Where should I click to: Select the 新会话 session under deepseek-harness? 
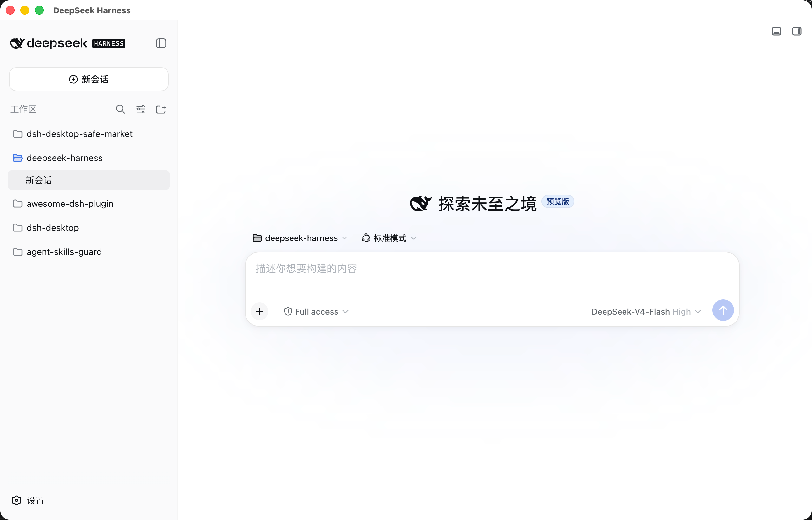[88, 180]
